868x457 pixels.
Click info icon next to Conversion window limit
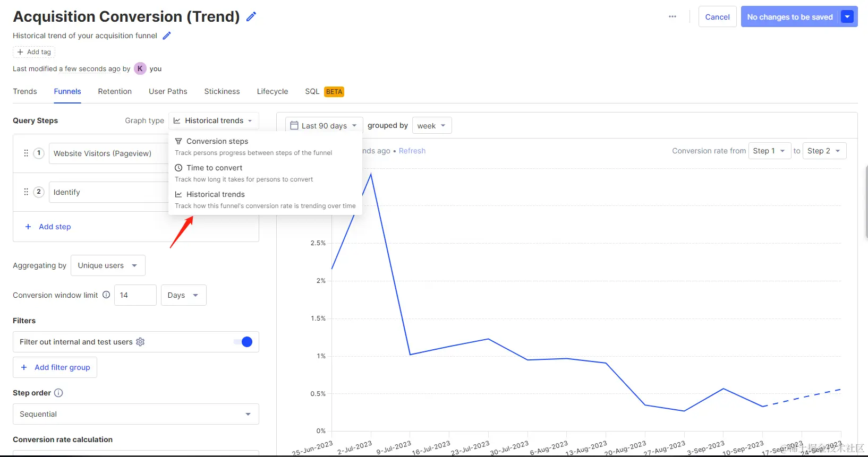point(106,295)
